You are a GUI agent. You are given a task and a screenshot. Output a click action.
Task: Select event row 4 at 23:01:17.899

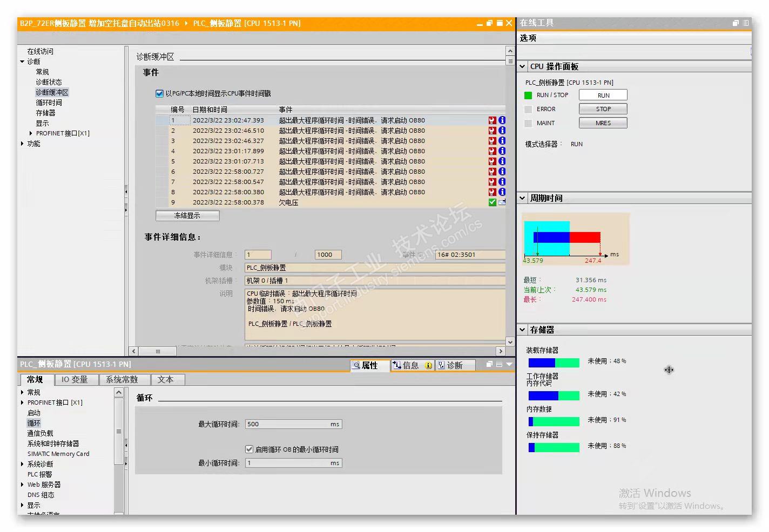(330, 151)
